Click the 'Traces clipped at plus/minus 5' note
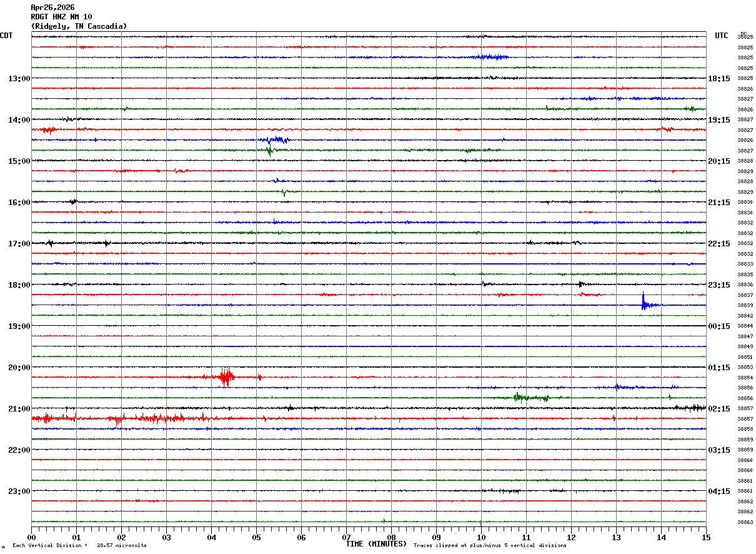This screenshot has height=554, width=756. (490, 546)
